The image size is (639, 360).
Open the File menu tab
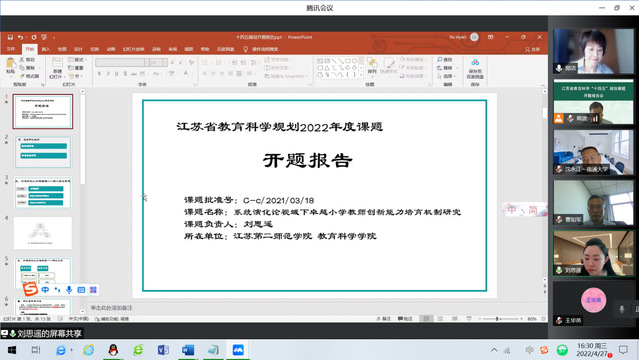pyautogui.click(x=11, y=49)
